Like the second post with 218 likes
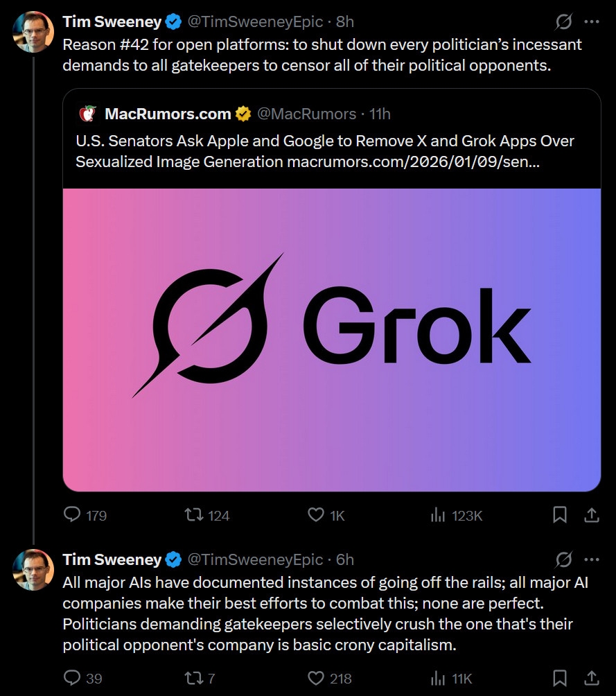 (x=317, y=678)
